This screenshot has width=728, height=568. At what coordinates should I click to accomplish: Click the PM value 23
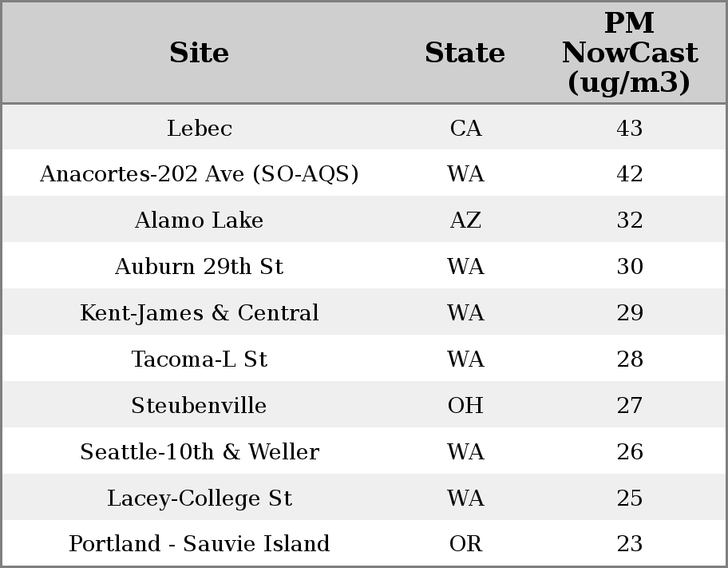(629, 544)
